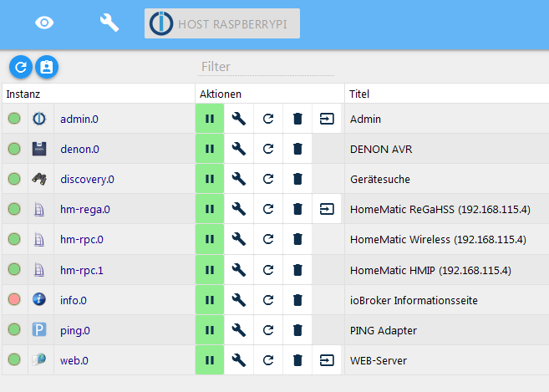Image resolution: width=549 pixels, height=392 pixels.
Task: Restart the hm-rpc.0 instance
Action: (268, 239)
